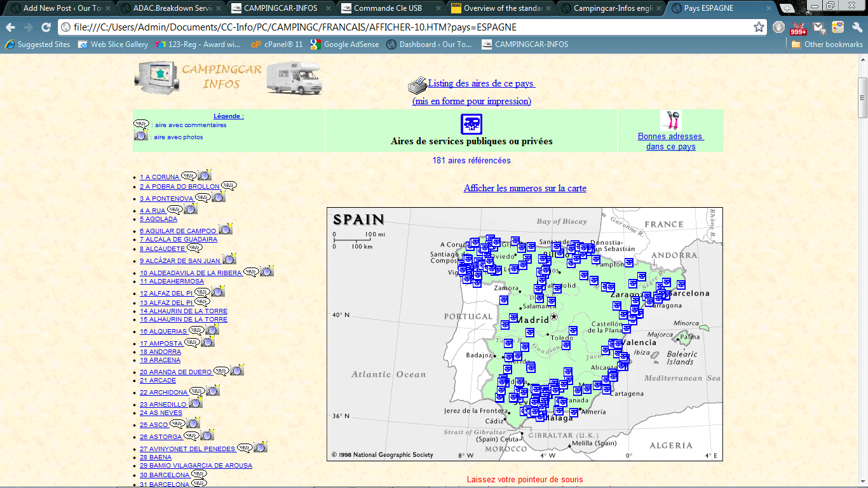Click the blue motorhome service area icon

point(471,124)
